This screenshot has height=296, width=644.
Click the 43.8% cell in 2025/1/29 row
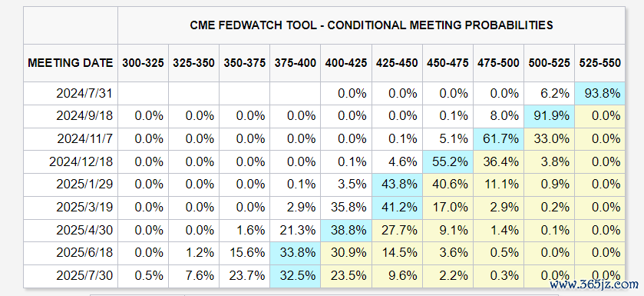[x=397, y=185]
